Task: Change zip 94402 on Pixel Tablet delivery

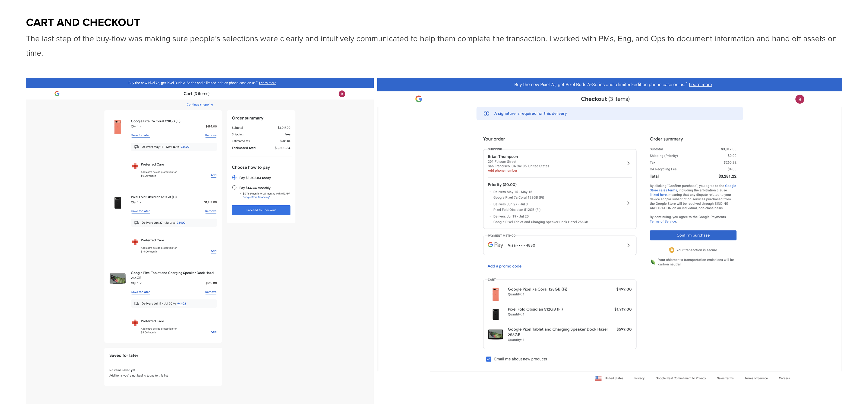Action: point(182,304)
